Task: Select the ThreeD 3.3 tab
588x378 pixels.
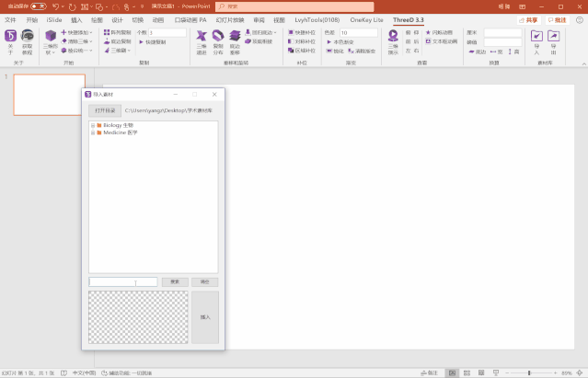Action: (409, 20)
